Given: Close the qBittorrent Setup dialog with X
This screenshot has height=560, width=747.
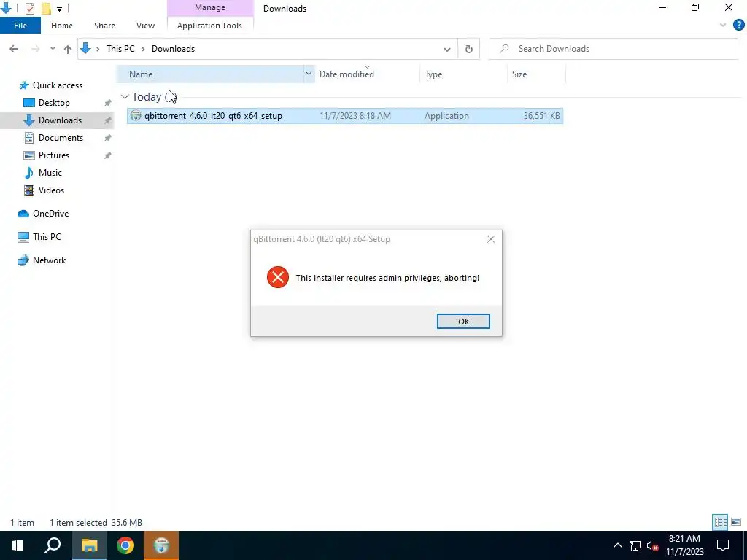Looking at the screenshot, I should point(491,239).
